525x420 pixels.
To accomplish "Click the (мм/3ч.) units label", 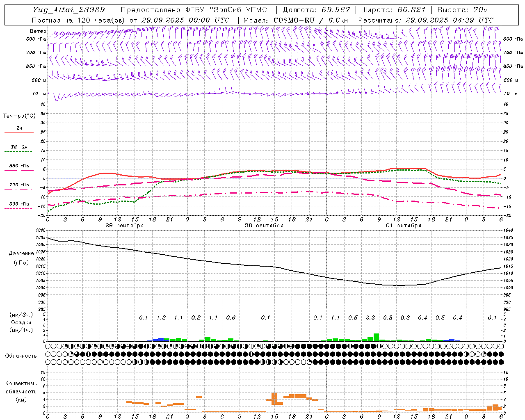I will point(21,315).
